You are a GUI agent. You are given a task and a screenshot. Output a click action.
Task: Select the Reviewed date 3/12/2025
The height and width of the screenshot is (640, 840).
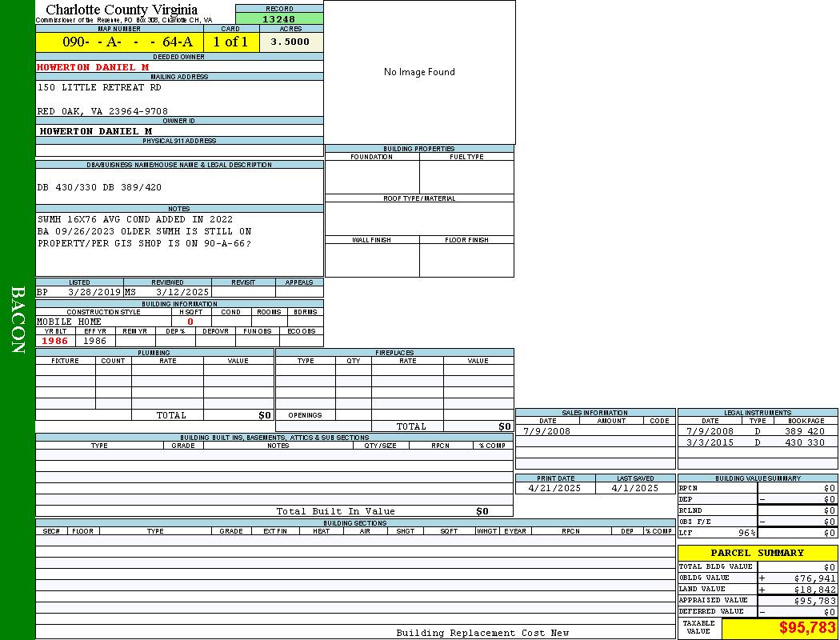click(182, 293)
